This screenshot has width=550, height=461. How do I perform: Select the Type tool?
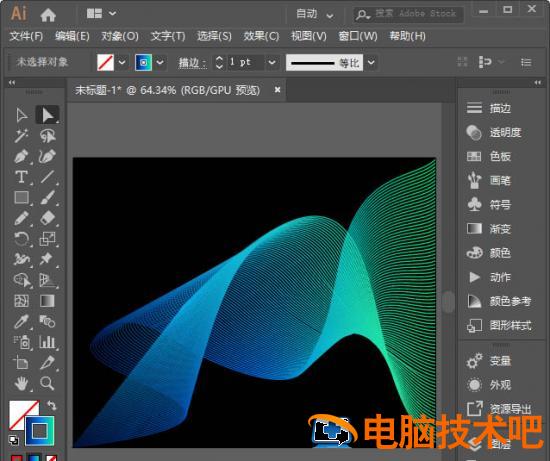(x=21, y=177)
